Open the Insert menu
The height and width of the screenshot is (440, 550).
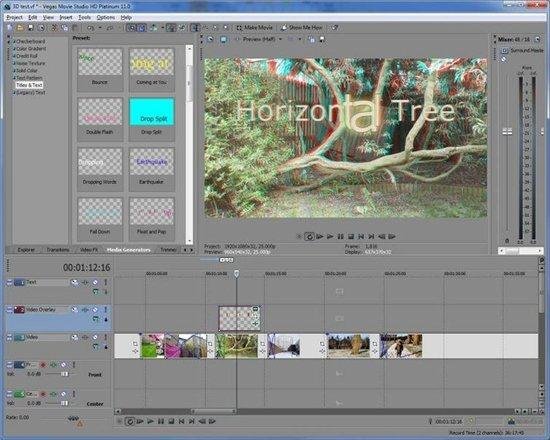click(x=66, y=17)
